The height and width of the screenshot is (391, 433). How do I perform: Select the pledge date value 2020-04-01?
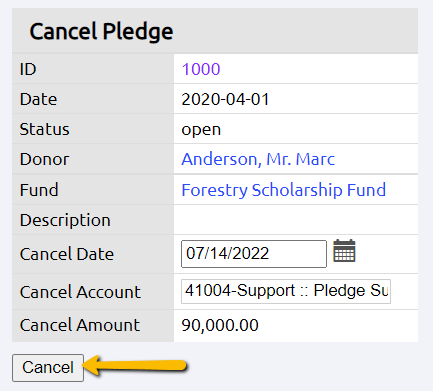225,99
